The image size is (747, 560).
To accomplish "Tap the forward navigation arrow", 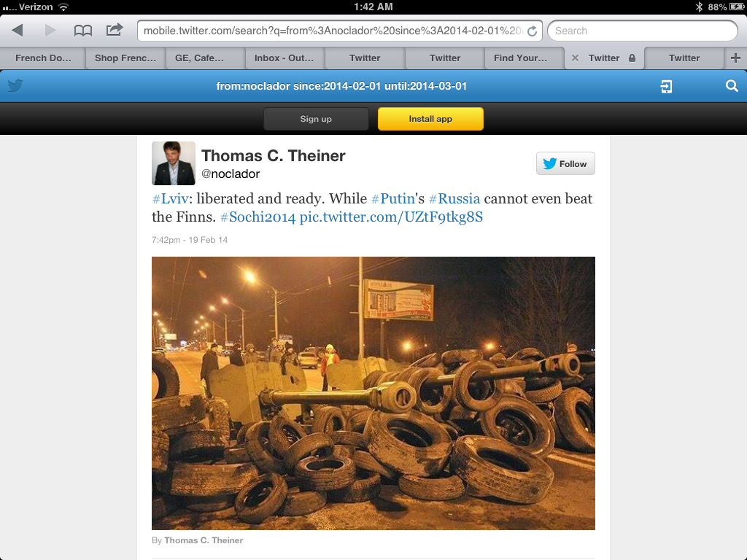I will pyautogui.click(x=50, y=31).
